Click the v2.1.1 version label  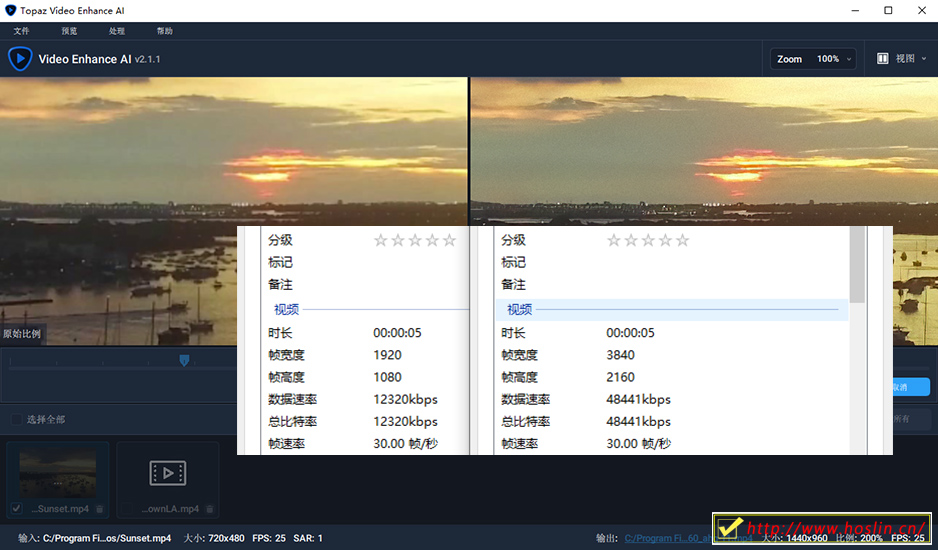[x=148, y=59]
